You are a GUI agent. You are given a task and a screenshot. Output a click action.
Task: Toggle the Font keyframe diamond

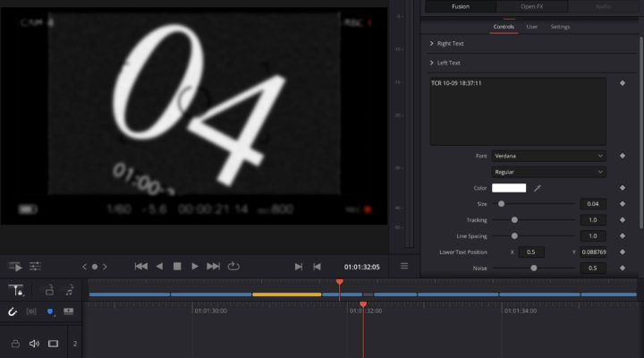tap(623, 156)
